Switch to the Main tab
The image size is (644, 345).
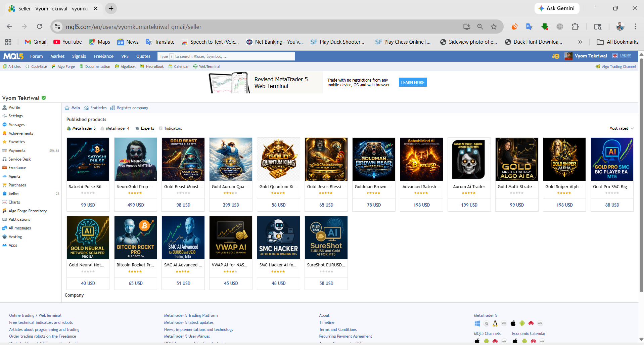[72, 108]
